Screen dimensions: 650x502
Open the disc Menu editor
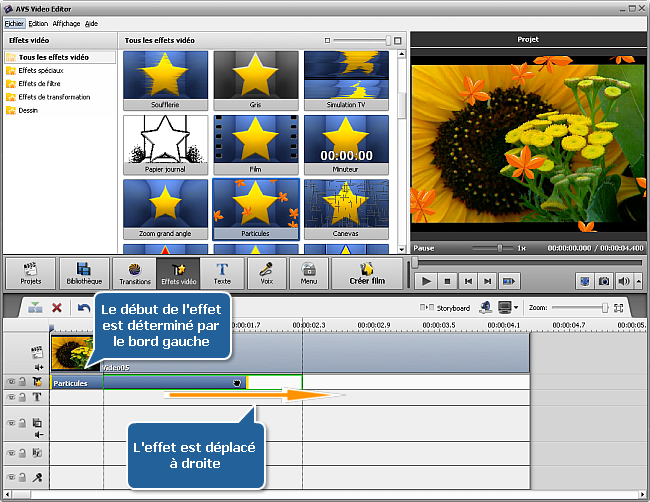pos(309,274)
